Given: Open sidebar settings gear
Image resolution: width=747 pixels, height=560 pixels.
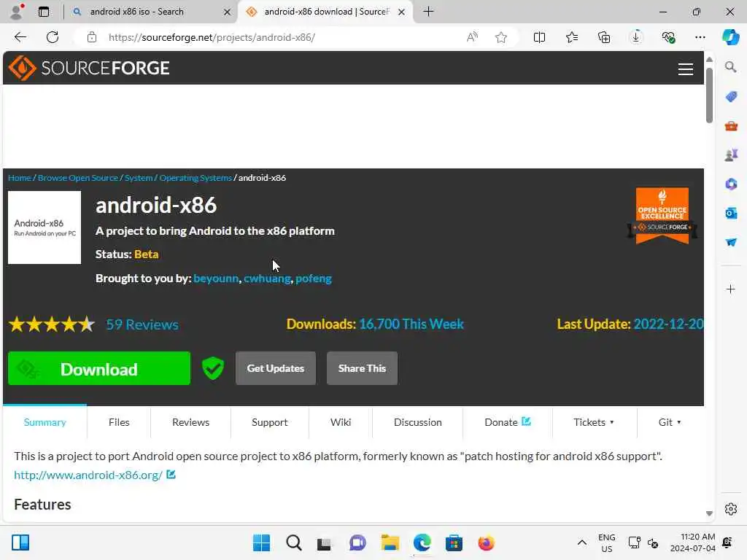Looking at the screenshot, I should point(730,509).
